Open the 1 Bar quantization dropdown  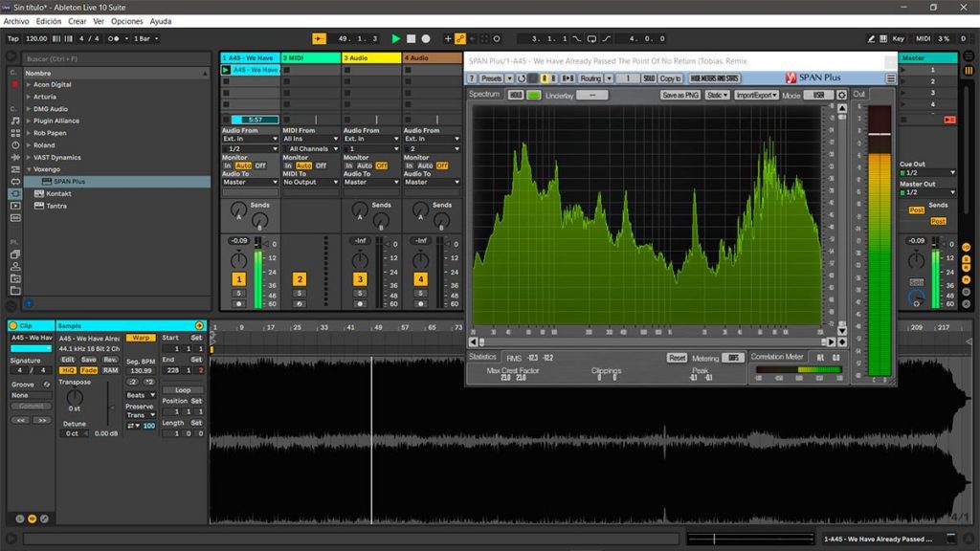(x=146, y=38)
